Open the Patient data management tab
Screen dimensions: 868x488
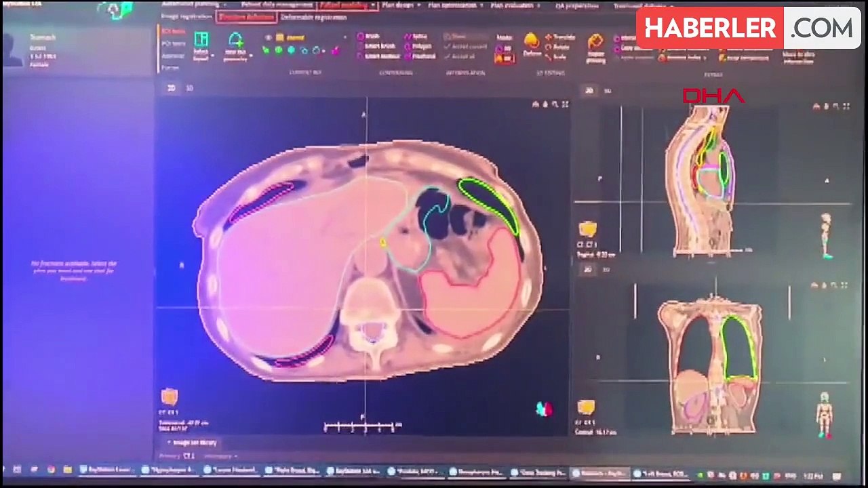pos(277,5)
